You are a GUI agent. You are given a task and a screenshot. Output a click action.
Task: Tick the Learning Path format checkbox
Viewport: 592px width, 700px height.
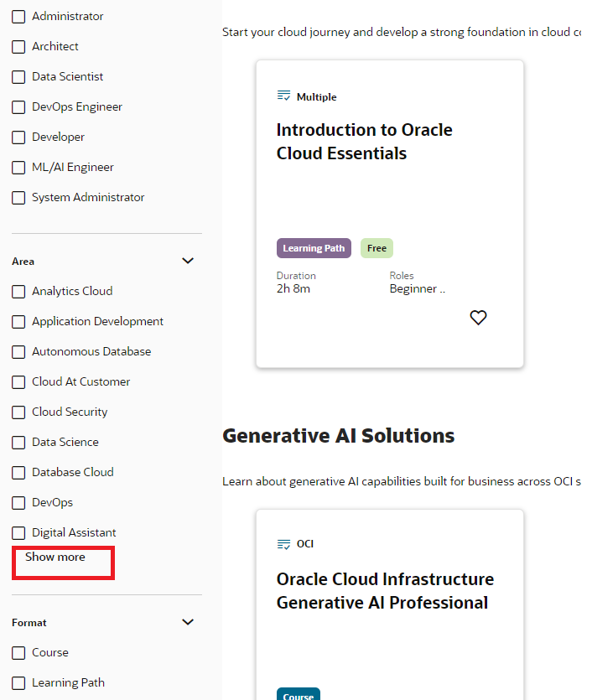coord(18,683)
